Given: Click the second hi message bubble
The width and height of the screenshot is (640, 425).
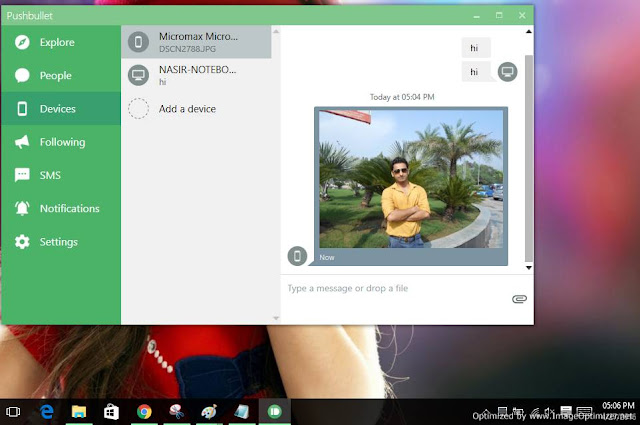Looking at the screenshot, I should pos(476,72).
